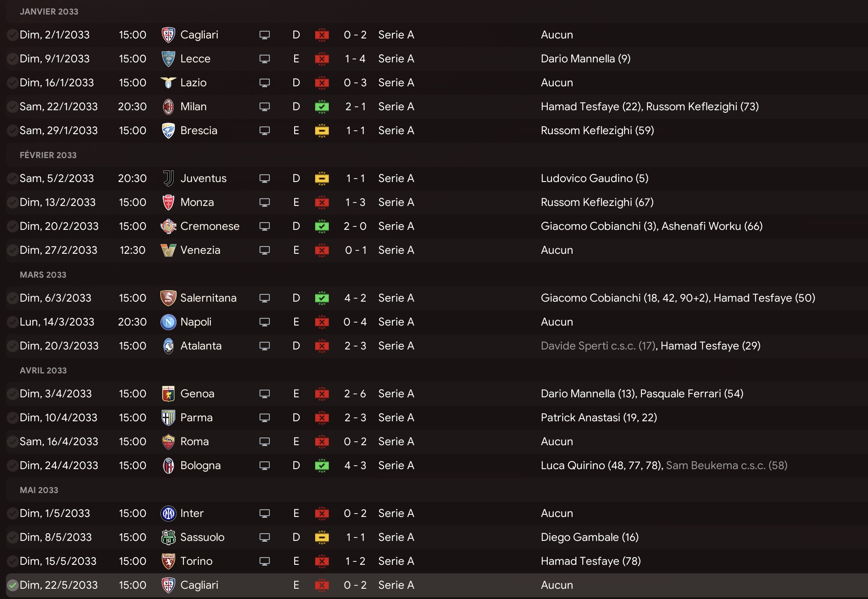Screen dimensions: 868x599
Task: Click the Inter club crest icon
Action: click(168, 513)
